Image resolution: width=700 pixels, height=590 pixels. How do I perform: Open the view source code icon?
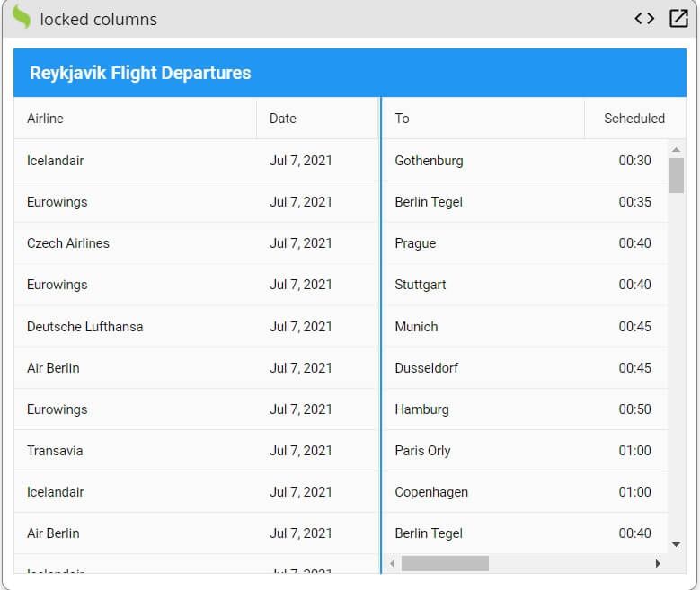tap(644, 19)
